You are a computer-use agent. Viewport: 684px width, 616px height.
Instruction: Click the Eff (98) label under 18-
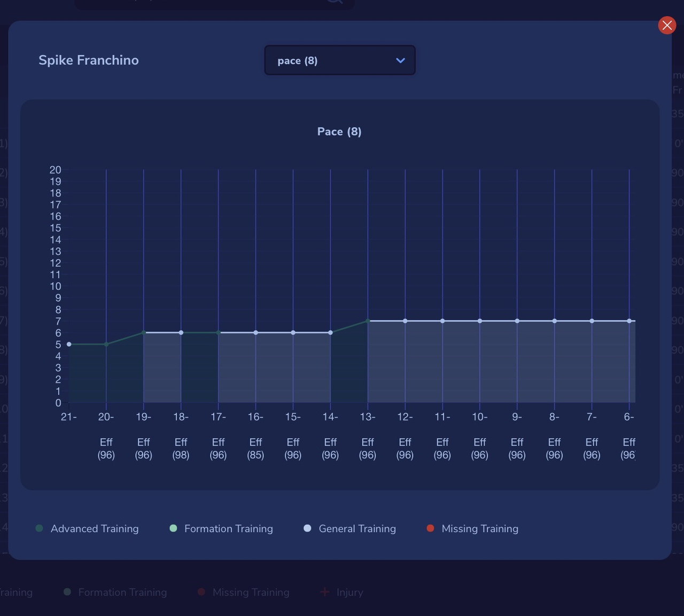[181, 449]
